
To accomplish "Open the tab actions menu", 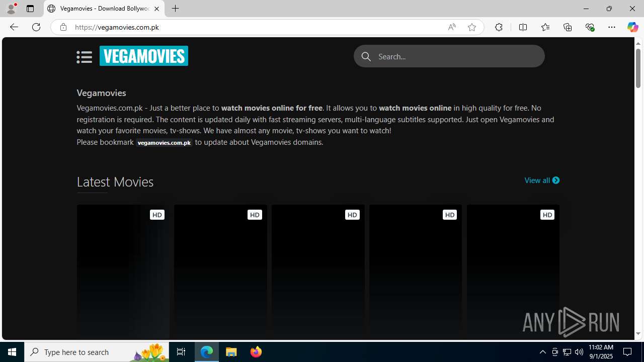I will pos(30,9).
